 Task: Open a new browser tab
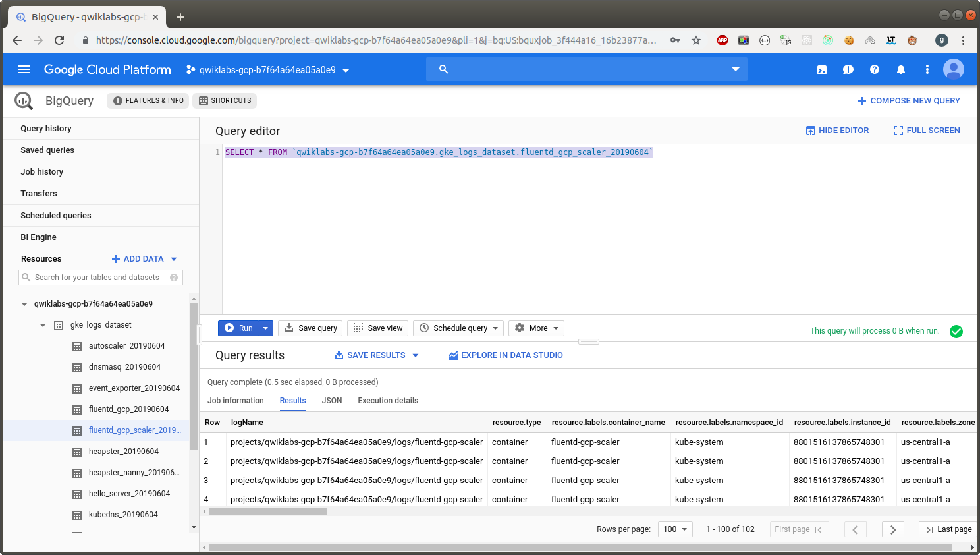(x=180, y=17)
